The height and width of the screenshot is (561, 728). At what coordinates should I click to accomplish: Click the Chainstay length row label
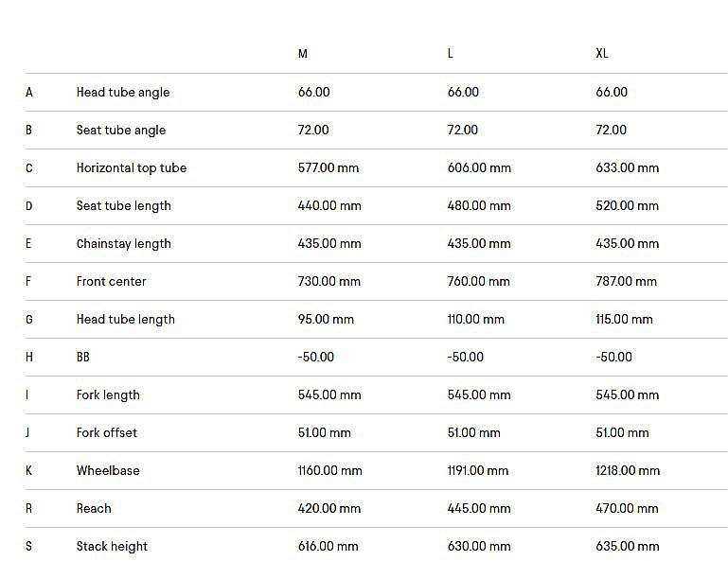(x=124, y=243)
